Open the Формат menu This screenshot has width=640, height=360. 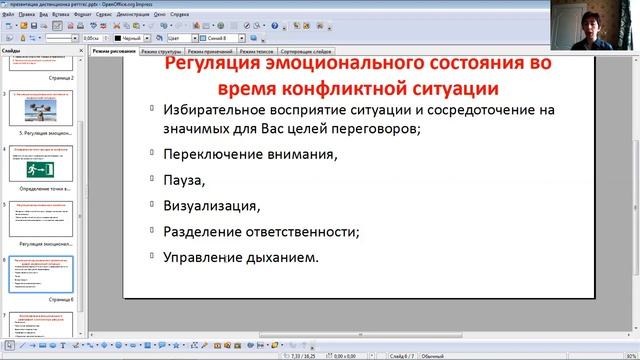(x=82, y=14)
